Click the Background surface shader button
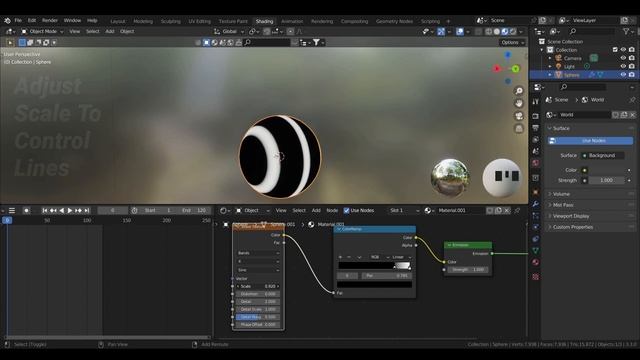The height and width of the screenshot is (360, 640). pyautogui.click(x=602, y=156)
